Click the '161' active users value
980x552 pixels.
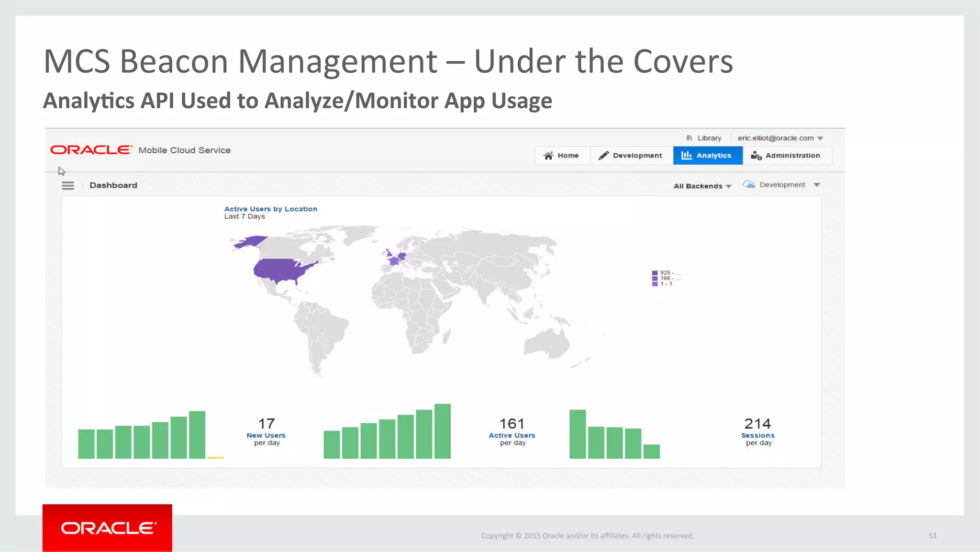point(512,424)
